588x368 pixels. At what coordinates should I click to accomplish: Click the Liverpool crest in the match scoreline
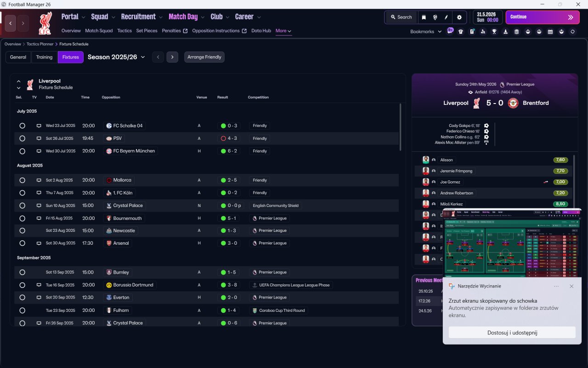(x=476, y=103)
